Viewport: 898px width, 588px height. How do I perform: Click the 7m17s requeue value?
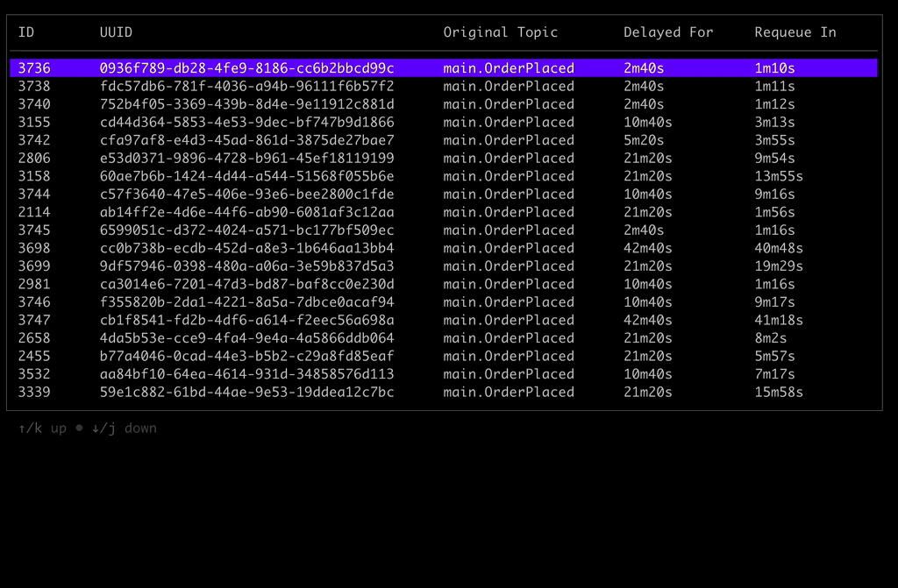pyautogui.click(x=775, y=374)
